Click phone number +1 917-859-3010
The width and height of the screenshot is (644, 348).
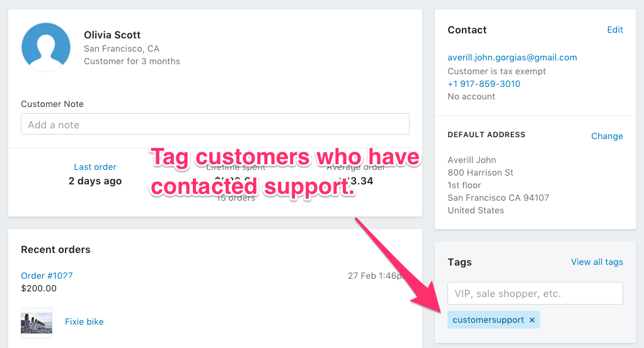click(x=484, y=84)
